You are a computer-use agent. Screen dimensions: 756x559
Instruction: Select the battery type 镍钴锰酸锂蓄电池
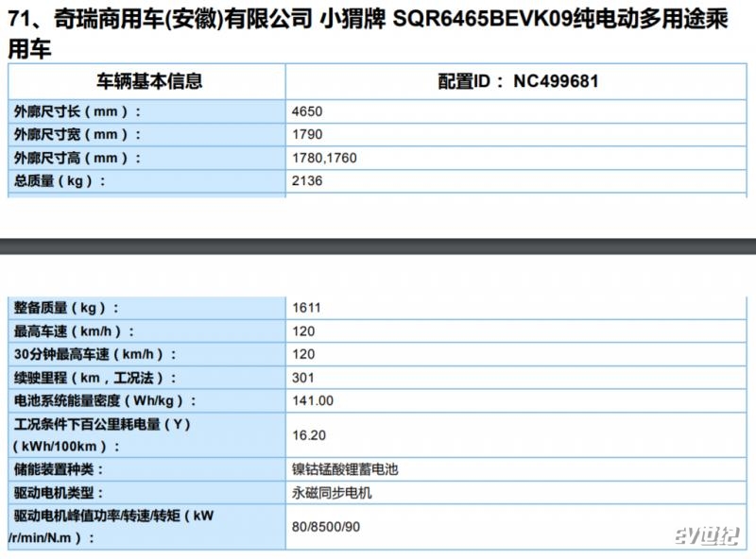pos(345,470)
